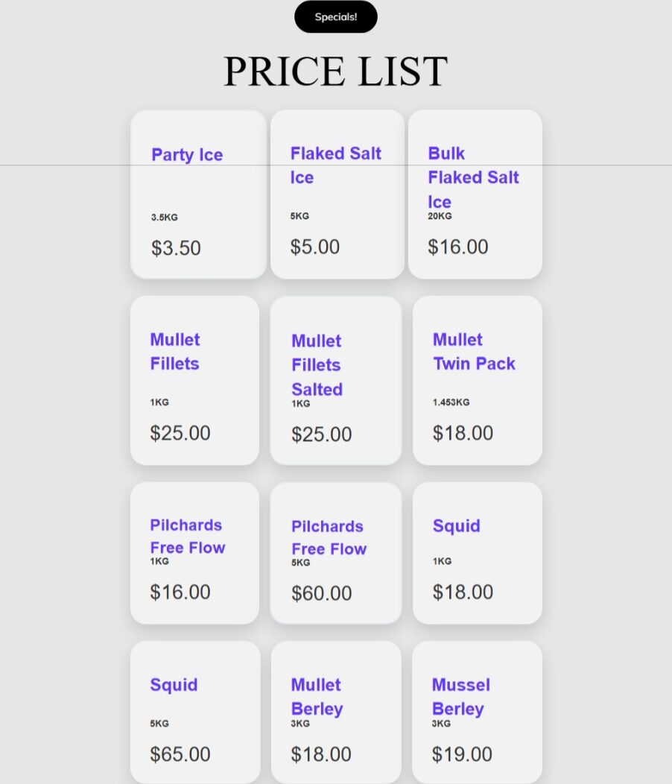Click the Mussel Berley product title
This screenshot has height=784, width=672.
point(460,697)
